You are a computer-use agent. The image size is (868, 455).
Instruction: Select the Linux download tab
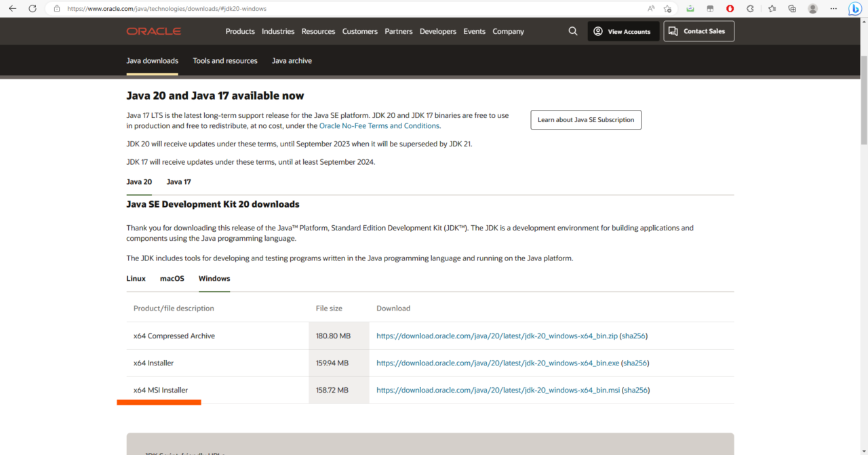136,278
